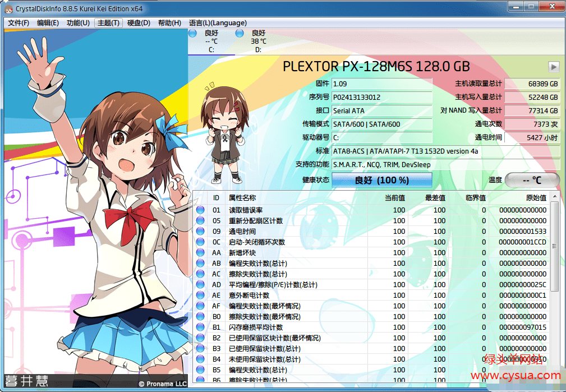Click the serial number field P02413133012
This screenshot has height=392, width=566.
(382, 97)
